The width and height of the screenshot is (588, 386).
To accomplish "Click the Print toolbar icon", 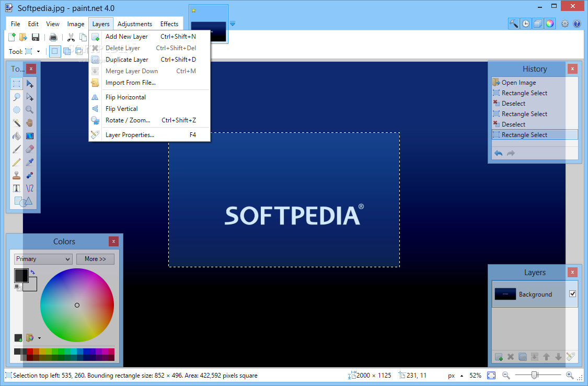I will click(x=53, y=37).
